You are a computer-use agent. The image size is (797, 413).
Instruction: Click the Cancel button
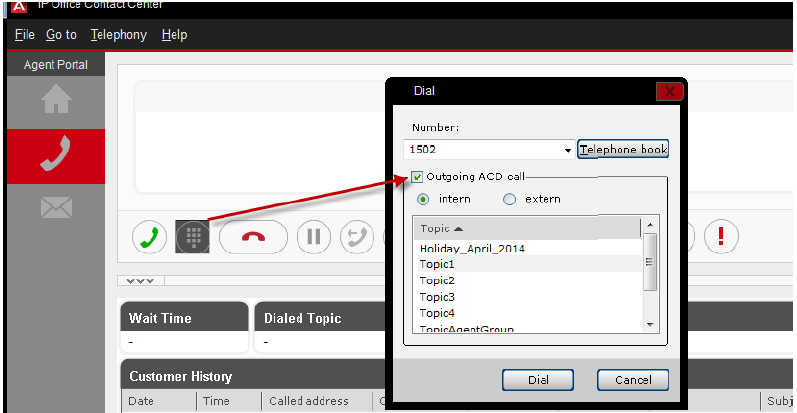633,380
